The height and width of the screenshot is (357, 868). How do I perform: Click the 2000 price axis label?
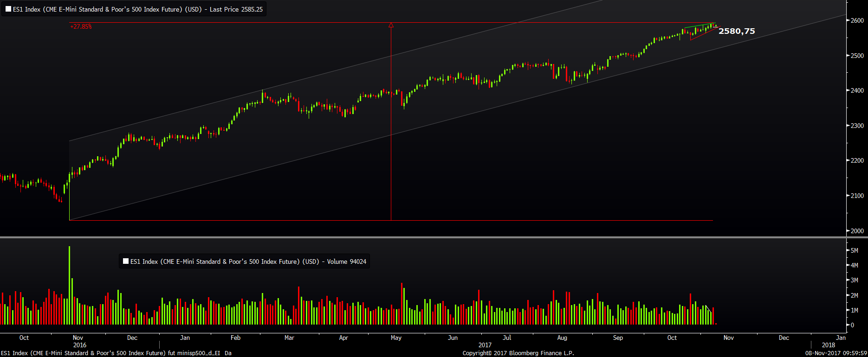[857, 231]
